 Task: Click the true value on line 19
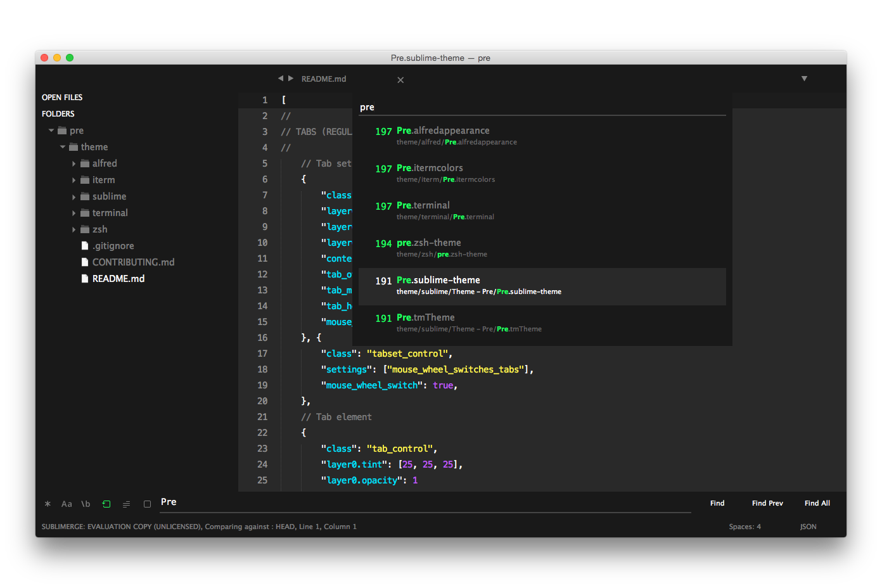tap(443, 385)
